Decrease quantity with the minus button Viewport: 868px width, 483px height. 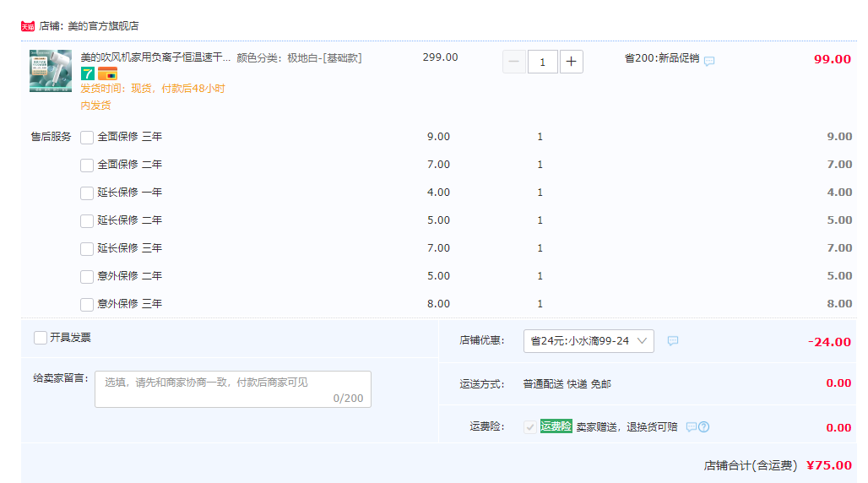click(513, 62)
